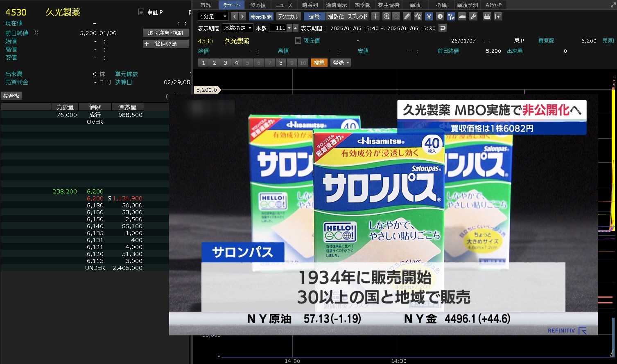Click the crosshair plus icon
Image resolution: width=617 pixels, height=364 pixels.
coord(375,16)
